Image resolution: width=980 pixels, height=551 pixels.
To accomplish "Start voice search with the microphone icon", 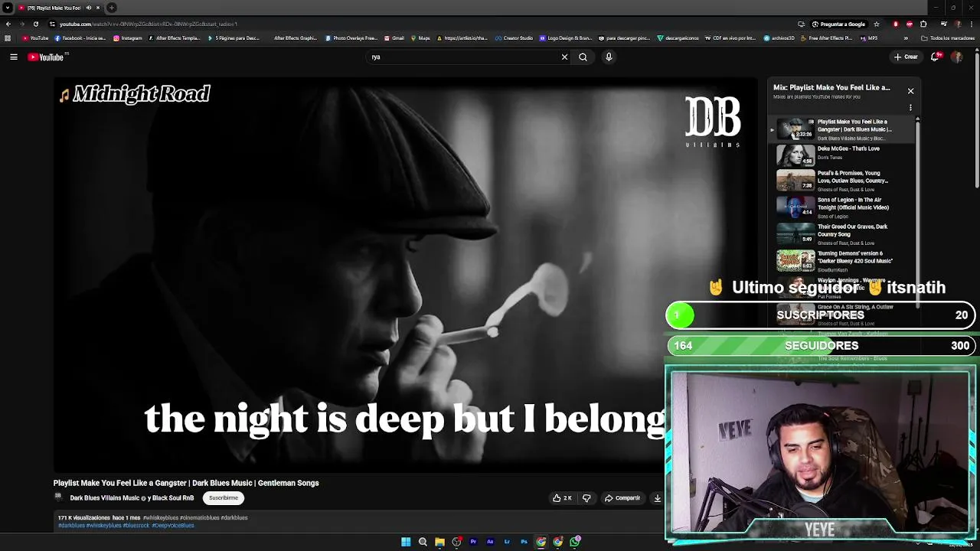I will (609, 57).
